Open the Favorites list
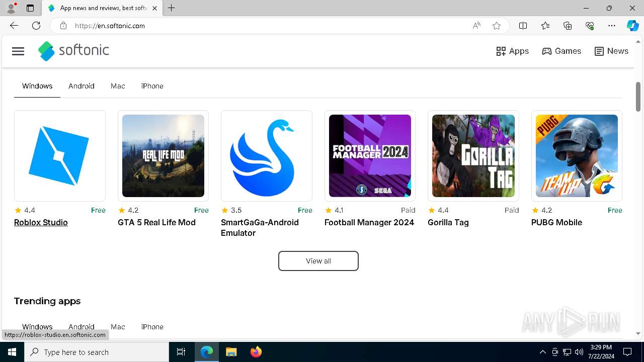 [x=545, y=26]
